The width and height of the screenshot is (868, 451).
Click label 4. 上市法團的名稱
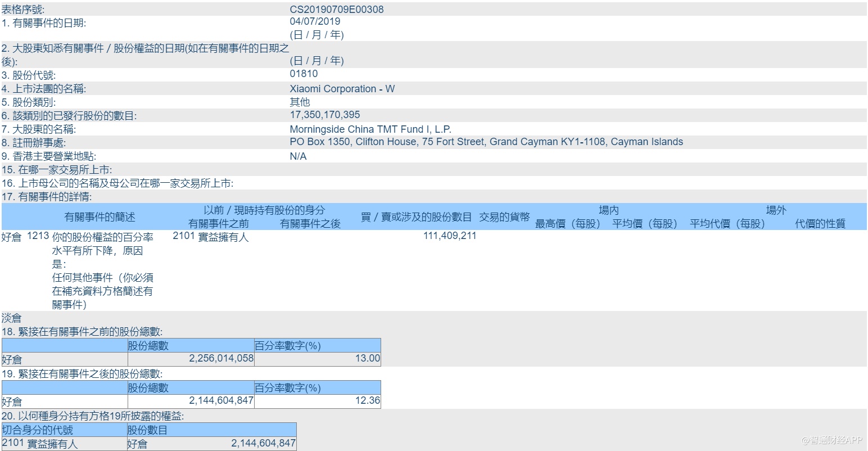pyautogui.click(x=44, y=89)
